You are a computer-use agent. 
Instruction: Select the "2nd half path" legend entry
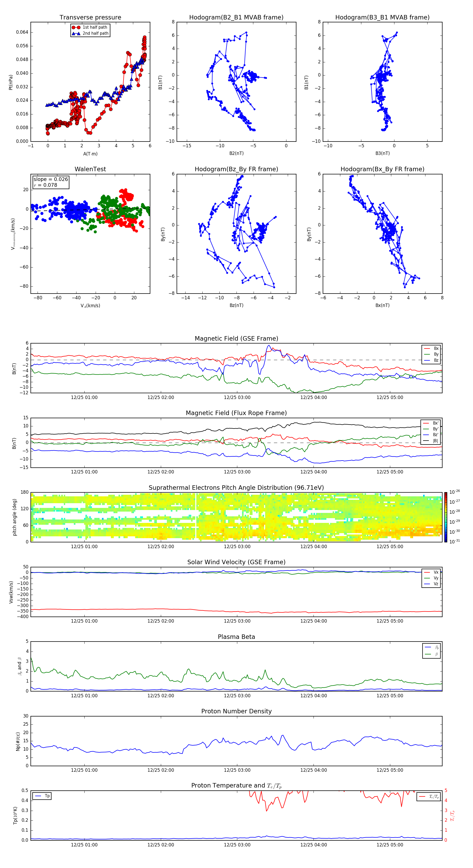click(90, 33)
